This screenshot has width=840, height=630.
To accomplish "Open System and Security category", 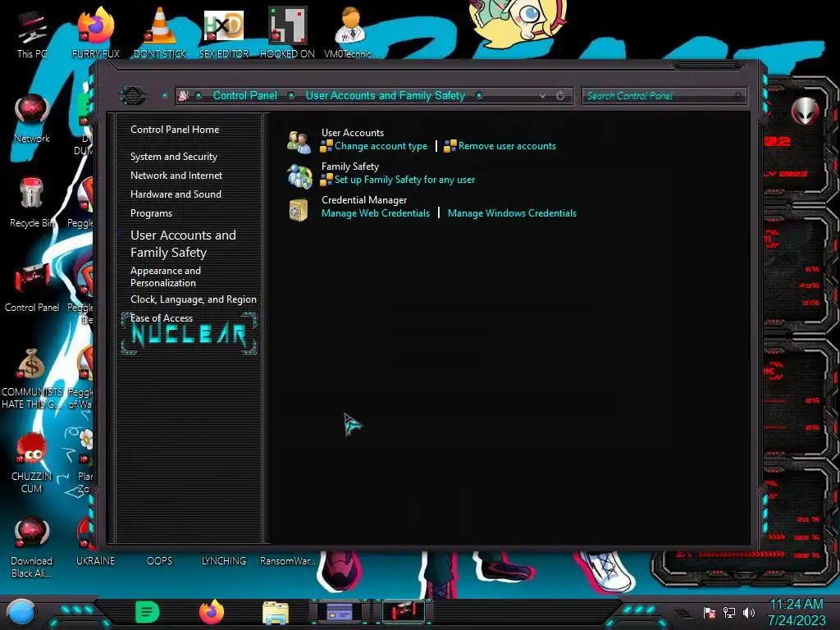I will pyautogui.click(x=174, y=157).
